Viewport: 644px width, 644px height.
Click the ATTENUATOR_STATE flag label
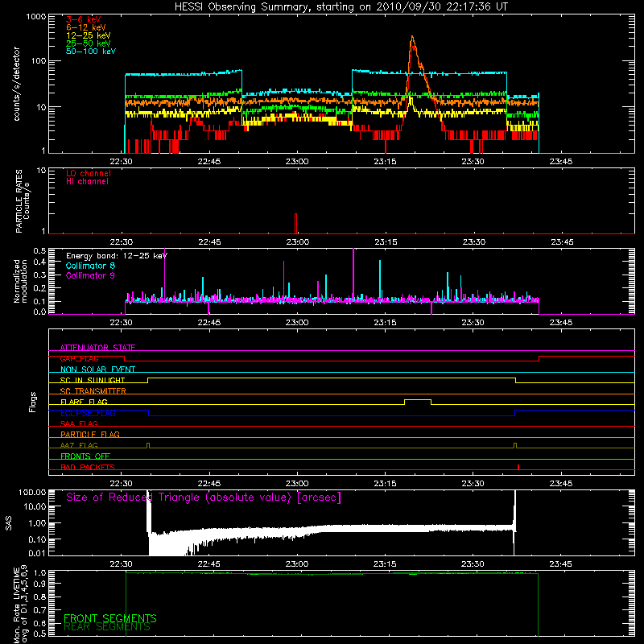(97, 348)
